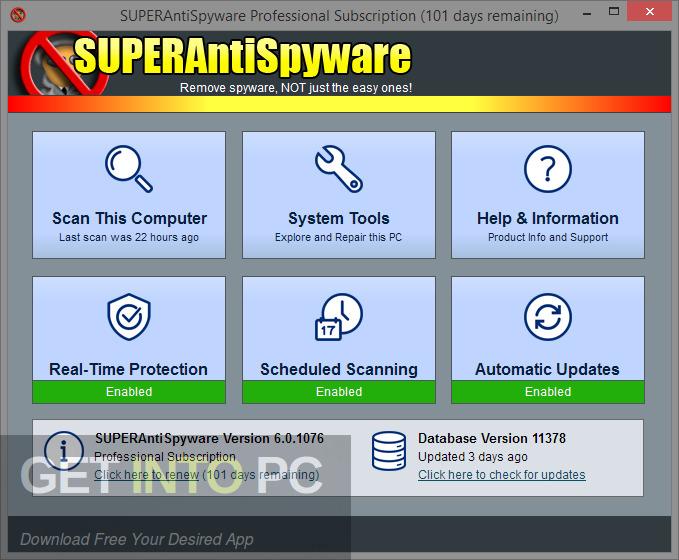Click the database stack icon

(389, 451)
